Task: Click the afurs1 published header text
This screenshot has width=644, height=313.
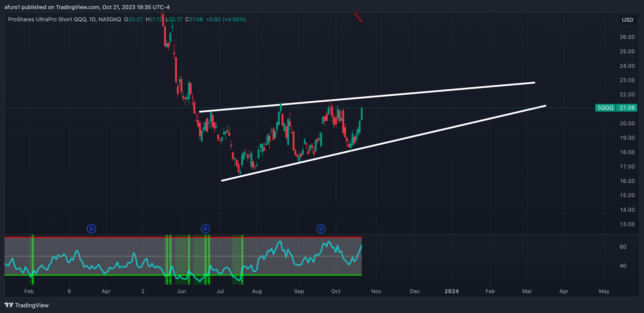Action: (87, 7)
